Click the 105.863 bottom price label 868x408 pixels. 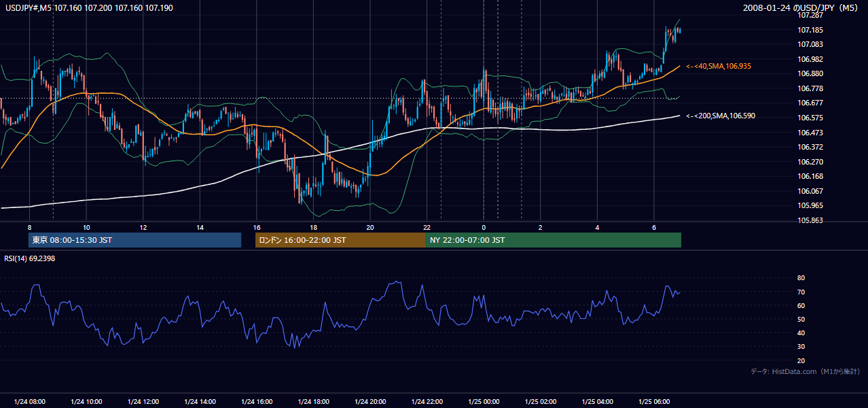(811, 220)
